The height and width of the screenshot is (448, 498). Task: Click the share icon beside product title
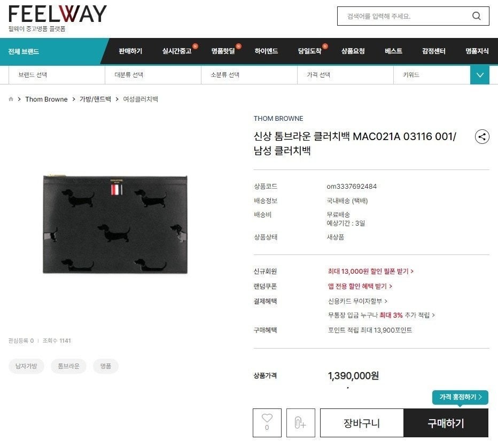(482, 137)
